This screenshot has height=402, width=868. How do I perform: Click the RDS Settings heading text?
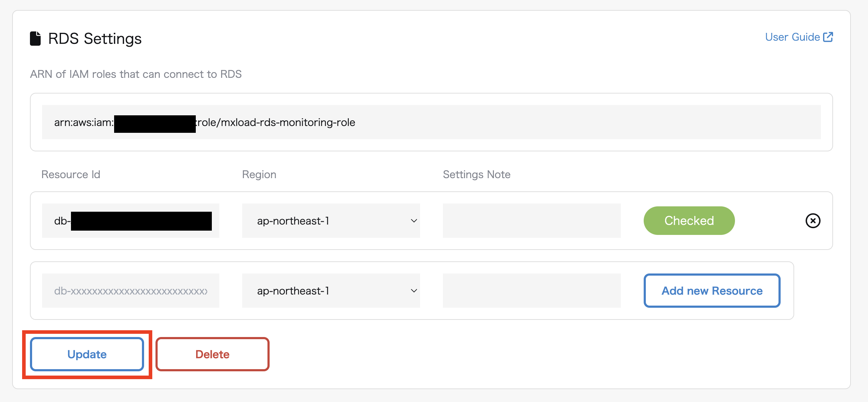coord(95,39)
